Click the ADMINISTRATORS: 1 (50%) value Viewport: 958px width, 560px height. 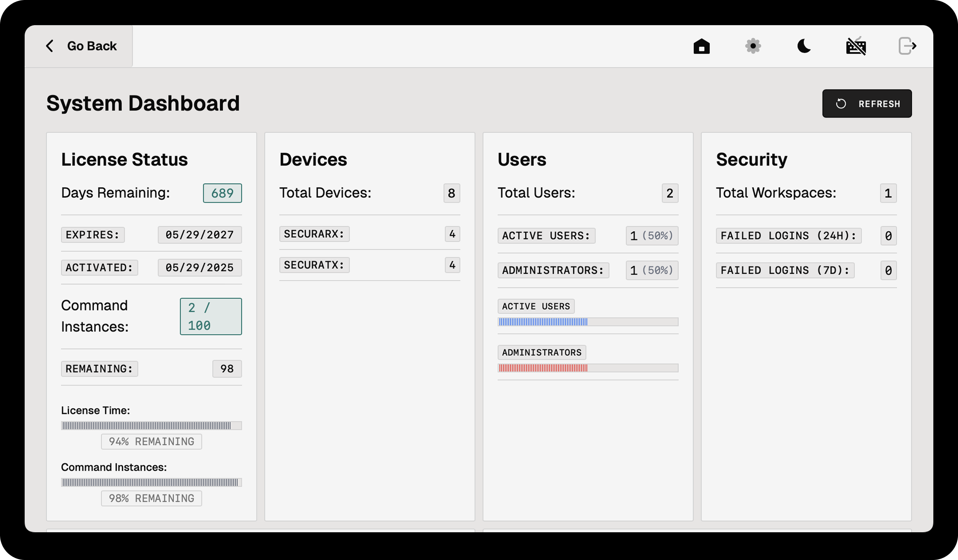click(652, 270)
